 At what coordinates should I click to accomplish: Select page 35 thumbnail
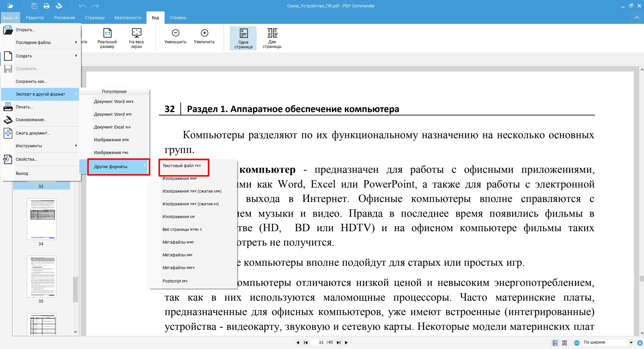point(42,277)
